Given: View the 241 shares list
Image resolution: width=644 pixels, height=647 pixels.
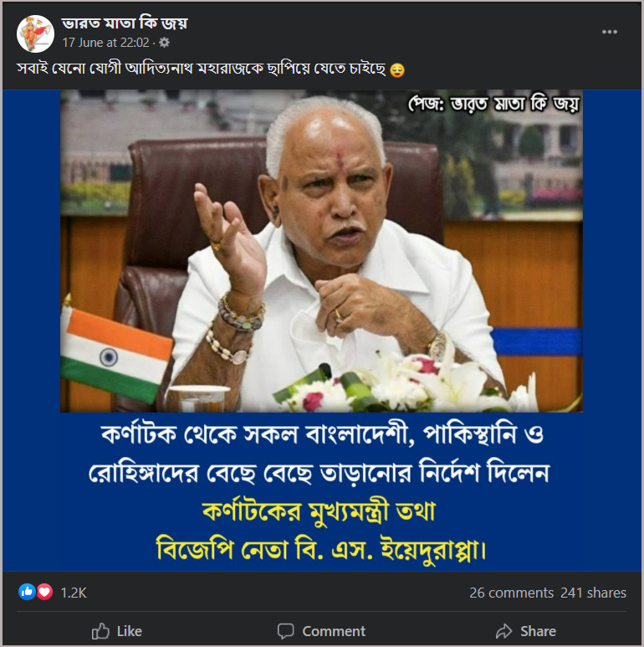Looking at the screenshot, I should (593, 593).
